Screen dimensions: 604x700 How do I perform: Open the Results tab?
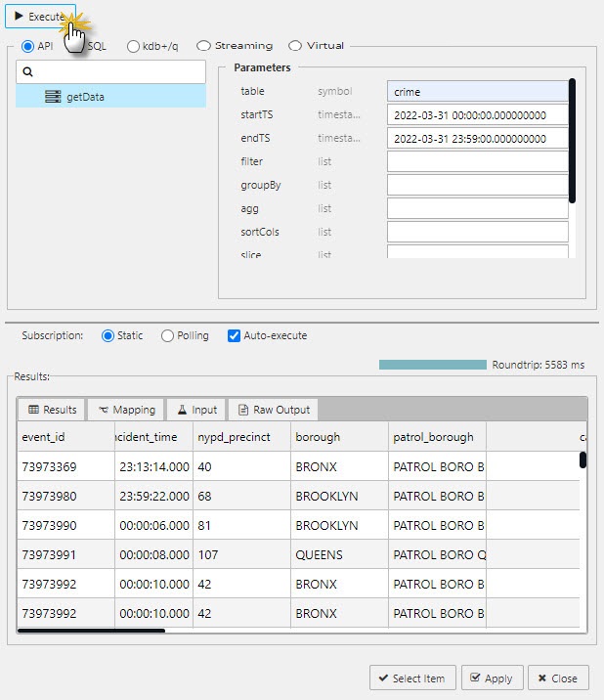(53, 410)
